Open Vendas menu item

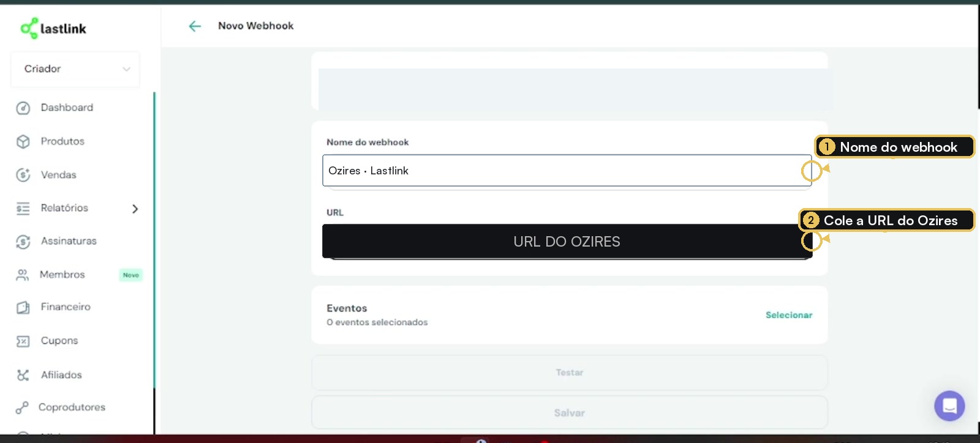[x=59, y=175]
